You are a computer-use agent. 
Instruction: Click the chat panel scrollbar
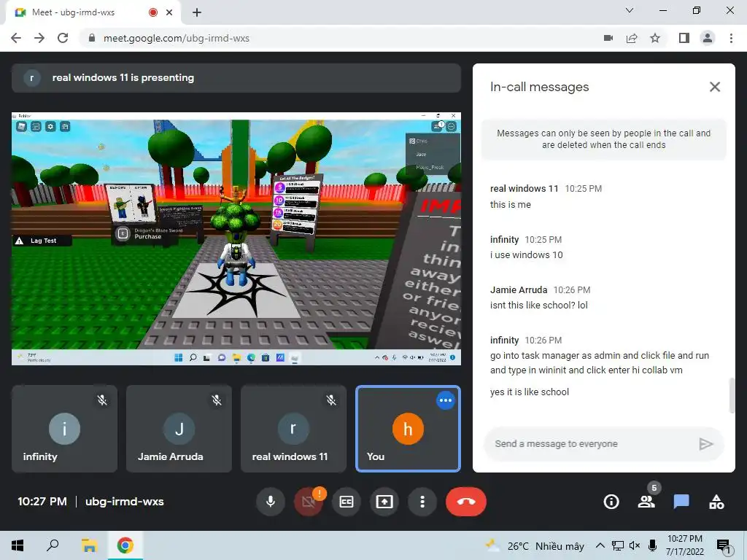(x=732, y=395)
